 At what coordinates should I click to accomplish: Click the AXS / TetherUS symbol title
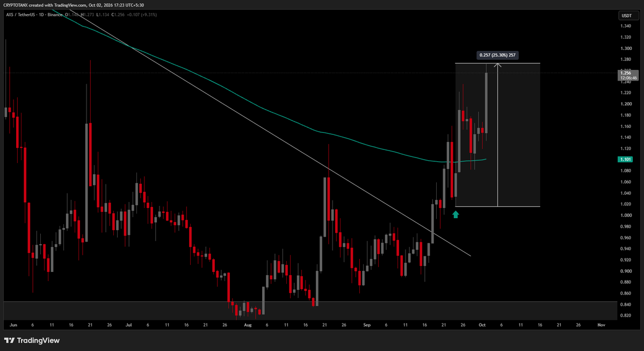(x=21, y=15)
